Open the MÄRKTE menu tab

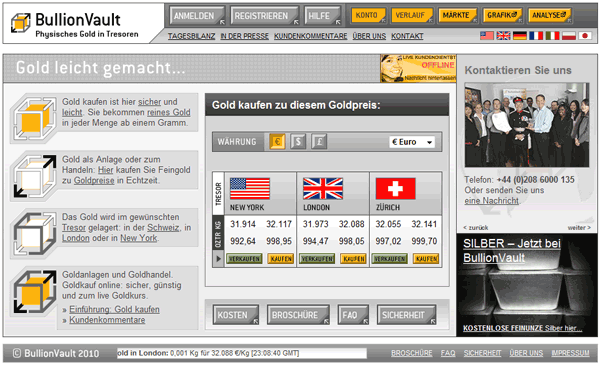click(457, 15)
